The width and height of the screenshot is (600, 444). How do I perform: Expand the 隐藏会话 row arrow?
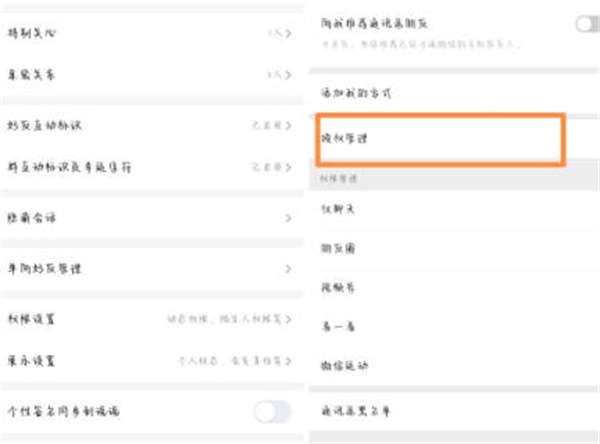point(289,217)
